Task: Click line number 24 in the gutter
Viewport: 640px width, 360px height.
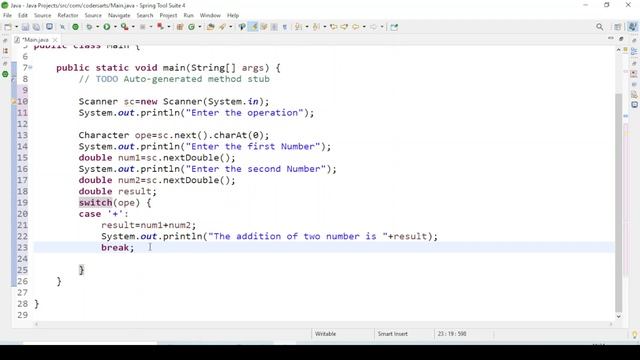Action: [22, 259]
